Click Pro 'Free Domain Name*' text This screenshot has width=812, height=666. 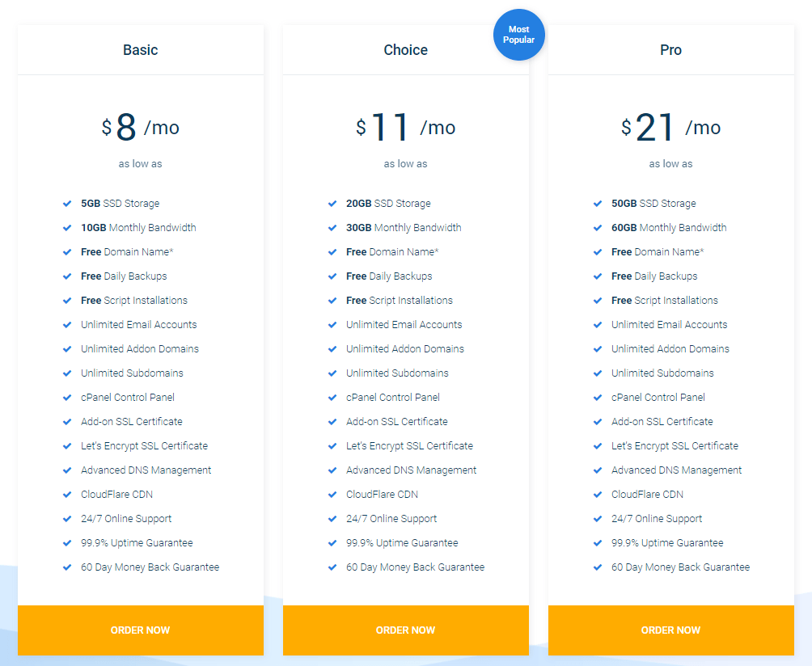(658, 252)
